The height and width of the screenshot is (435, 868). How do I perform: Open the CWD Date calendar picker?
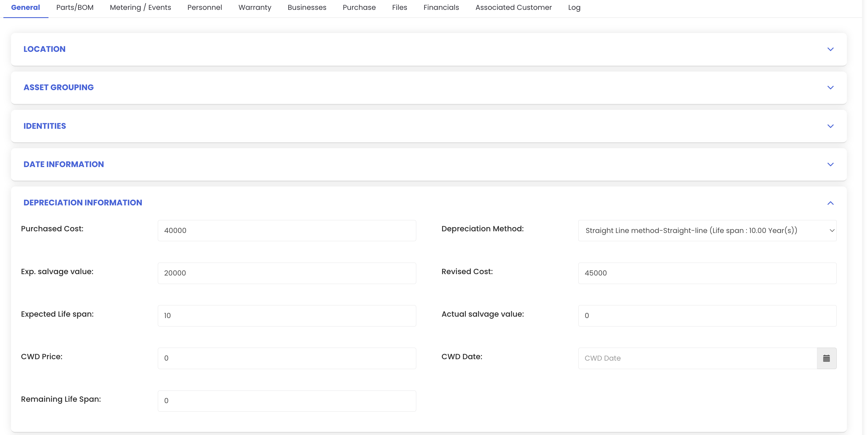point(826,358)
